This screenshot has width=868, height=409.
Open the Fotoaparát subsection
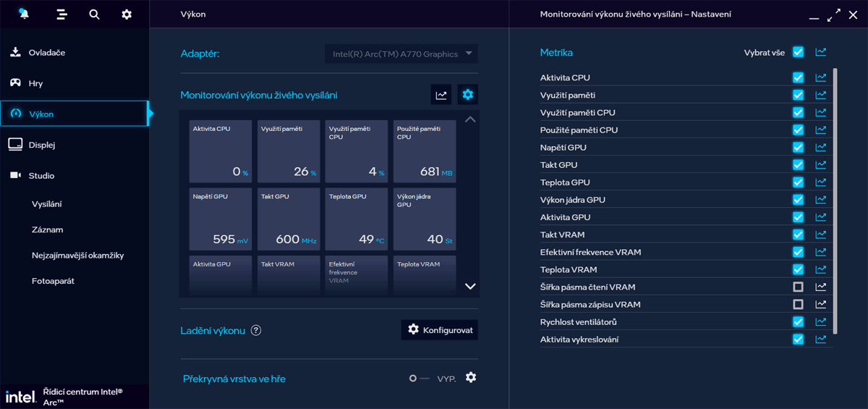53,281
